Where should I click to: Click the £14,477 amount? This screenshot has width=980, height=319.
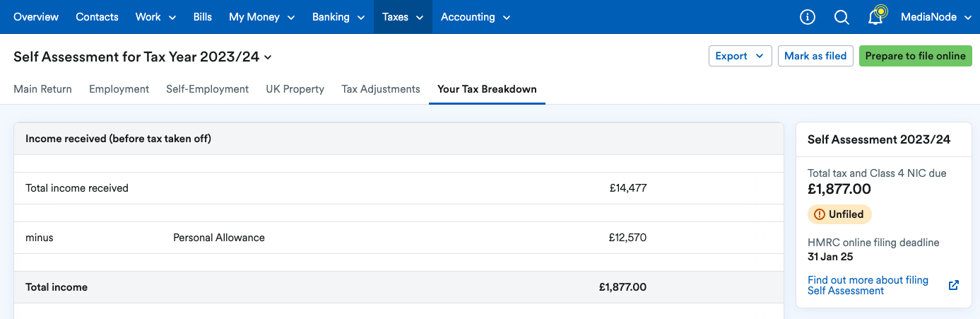[628, 188]
